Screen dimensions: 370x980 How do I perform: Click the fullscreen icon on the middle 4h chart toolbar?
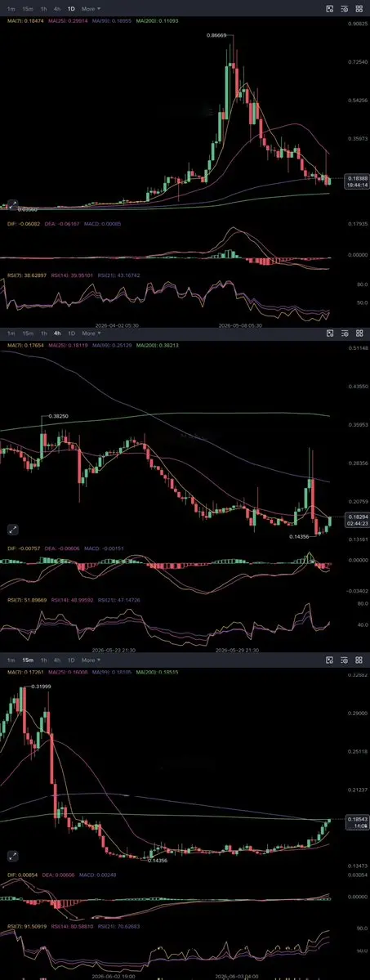click(x=331, y=333)
